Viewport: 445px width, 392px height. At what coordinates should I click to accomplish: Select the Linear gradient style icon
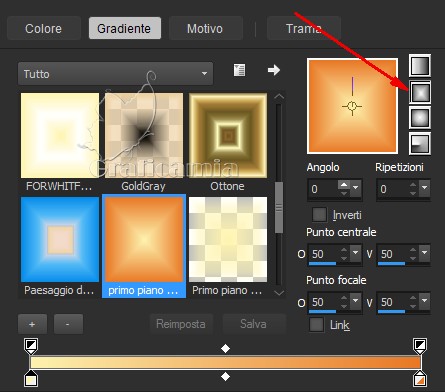(420, 66)
